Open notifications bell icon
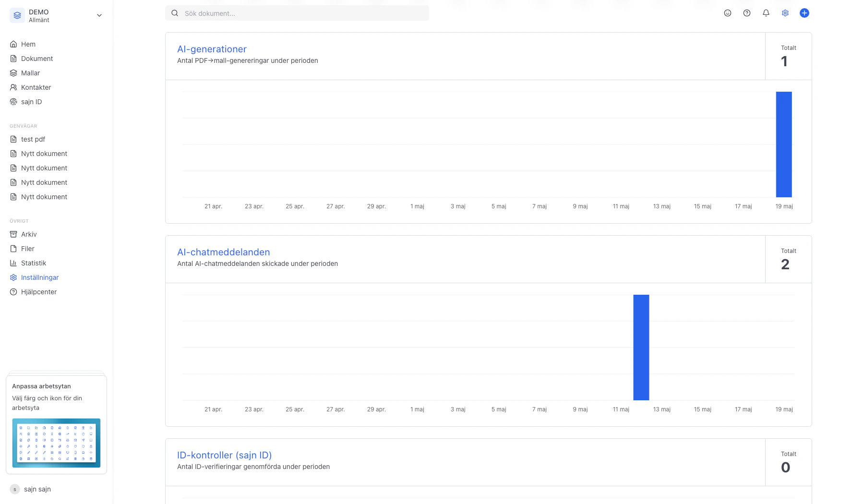The height and width of the screenshot is (504, 864). 766,13
